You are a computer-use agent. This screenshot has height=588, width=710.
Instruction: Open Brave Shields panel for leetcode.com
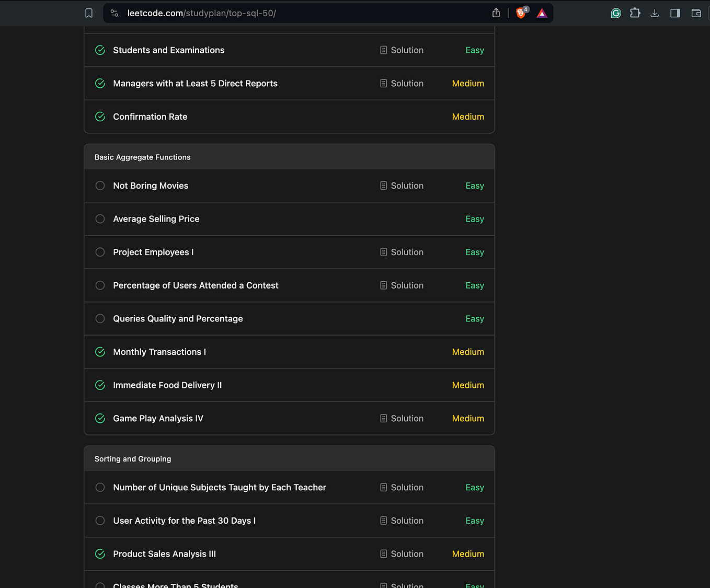[521, 13]
